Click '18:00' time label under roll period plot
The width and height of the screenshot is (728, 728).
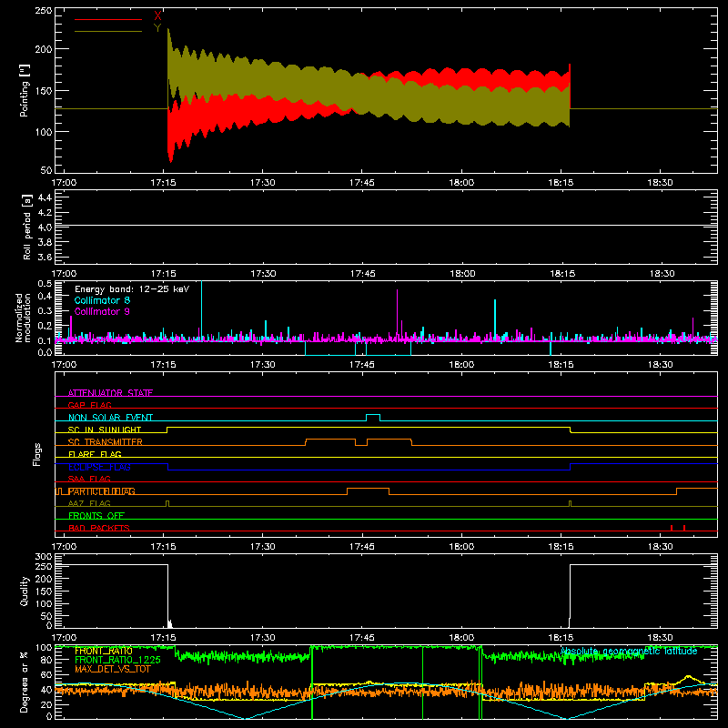coord(462,274)
